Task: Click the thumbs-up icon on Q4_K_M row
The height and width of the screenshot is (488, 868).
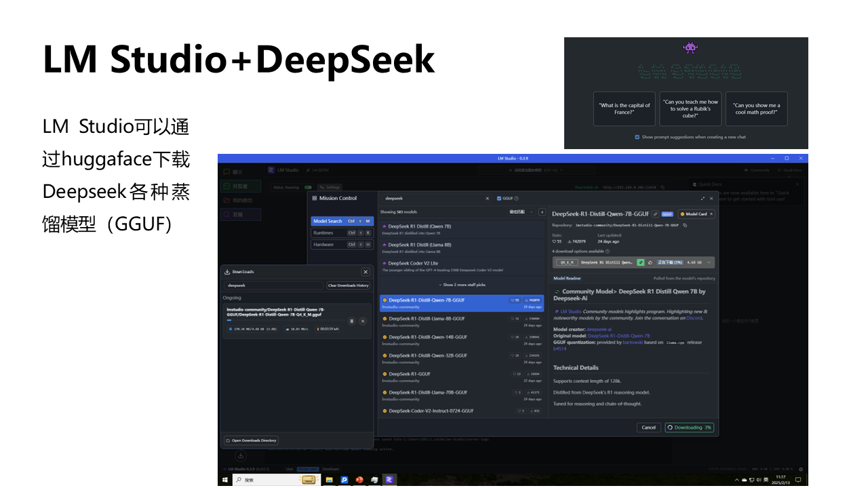Action: (650, 262)
